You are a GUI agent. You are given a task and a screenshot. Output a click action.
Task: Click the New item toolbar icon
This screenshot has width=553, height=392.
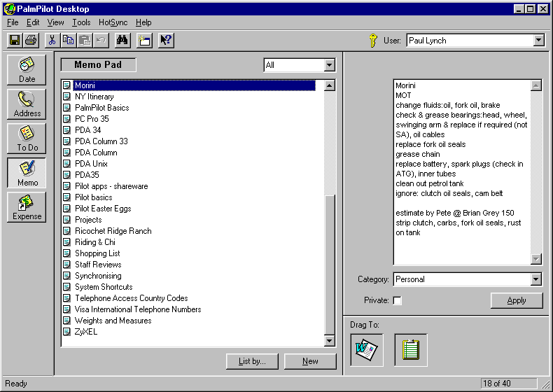(x=144, y=40)
